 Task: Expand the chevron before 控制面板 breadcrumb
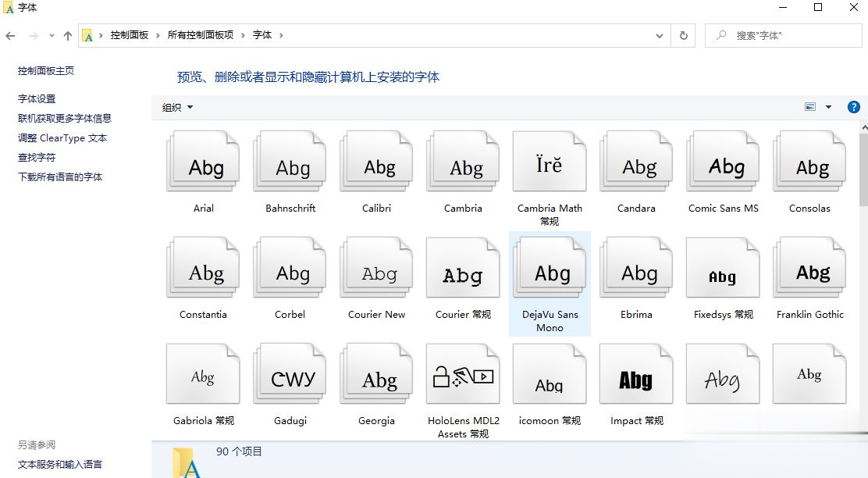(101, 35)
